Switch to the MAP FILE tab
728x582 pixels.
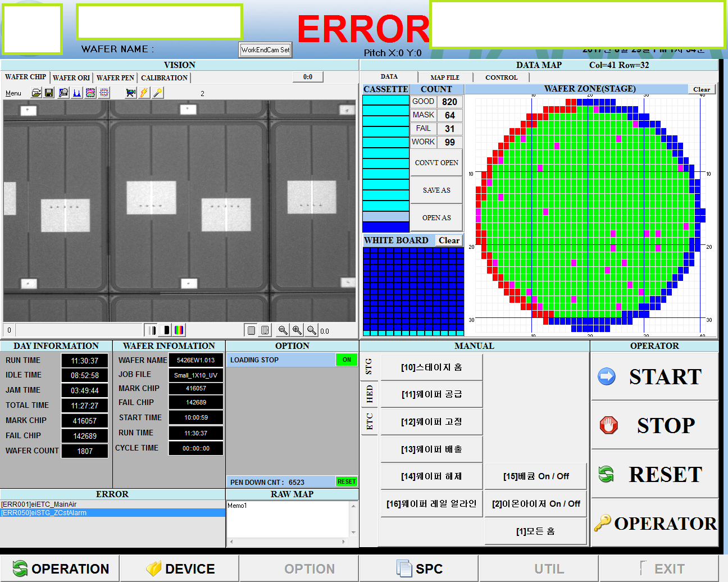coord(445,77)
